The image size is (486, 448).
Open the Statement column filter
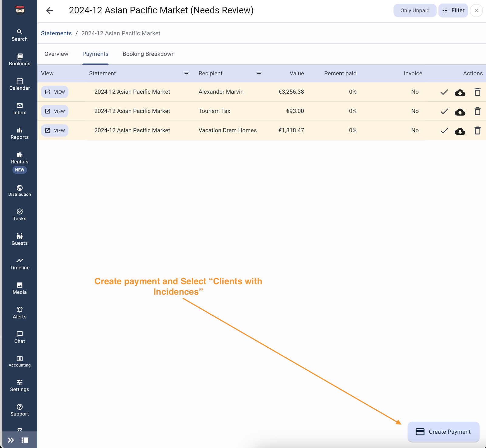pyautogui.click(x=186, y=74)
